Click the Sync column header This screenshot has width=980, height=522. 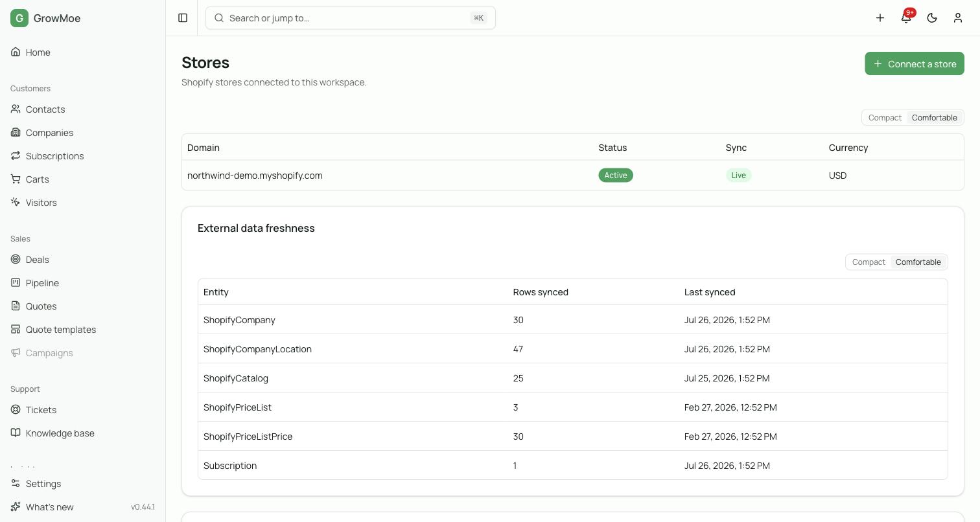pos(736,148)
